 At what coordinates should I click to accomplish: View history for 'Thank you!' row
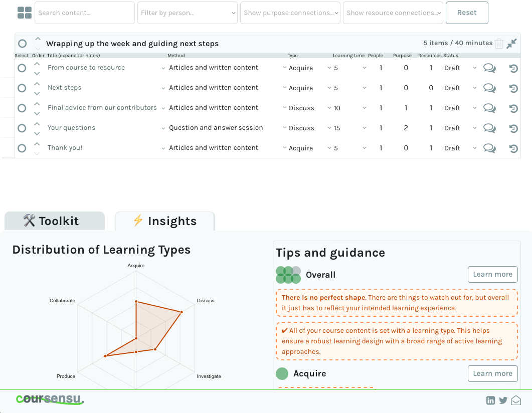pos(513,149)
